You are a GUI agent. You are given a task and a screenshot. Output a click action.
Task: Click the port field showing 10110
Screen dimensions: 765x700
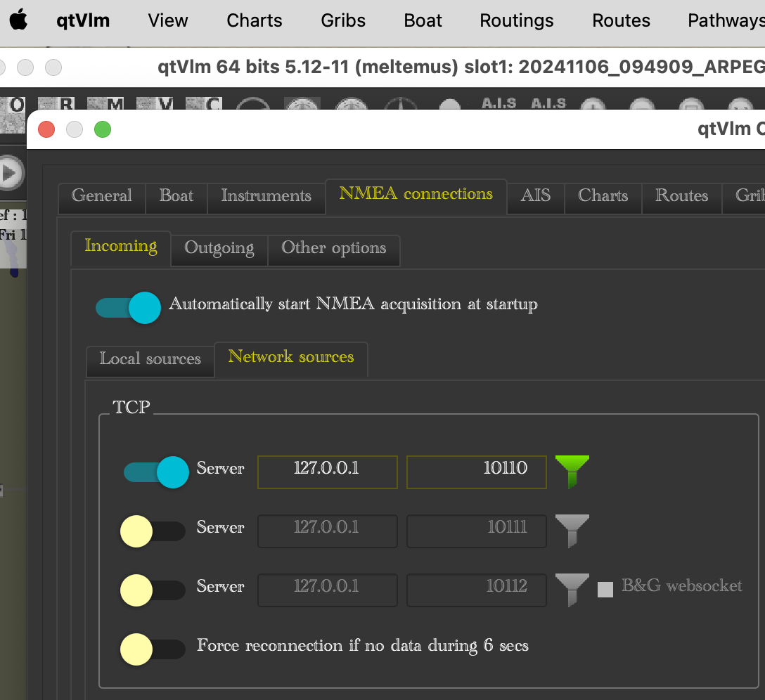pos(476,472)
